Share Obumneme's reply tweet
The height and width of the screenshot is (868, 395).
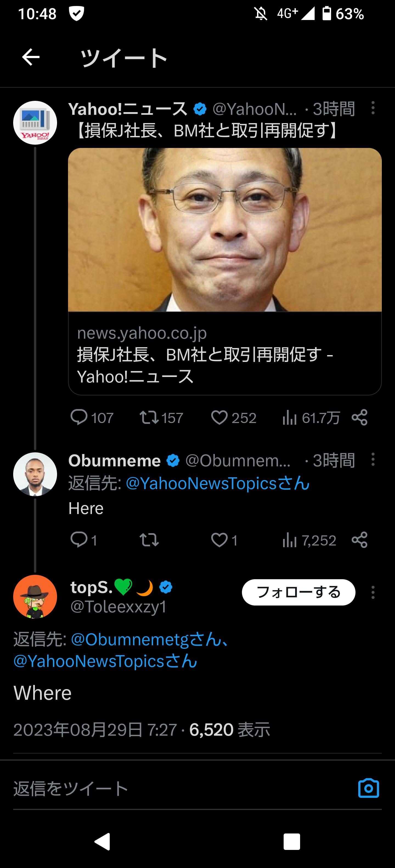(360, 540)
